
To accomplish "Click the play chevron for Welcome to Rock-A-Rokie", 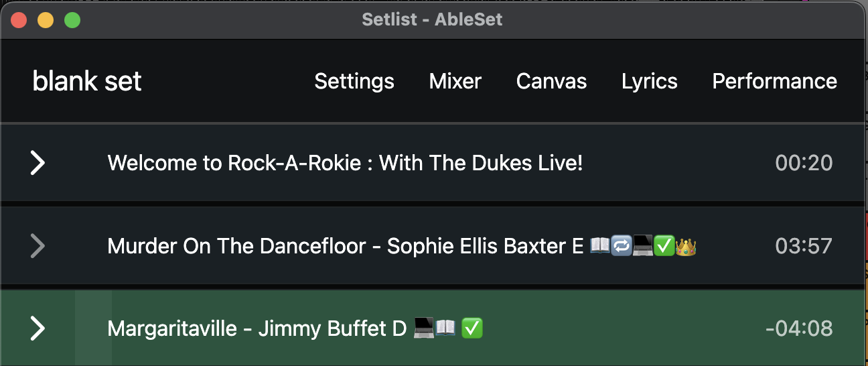I will [x=38, y=163].
